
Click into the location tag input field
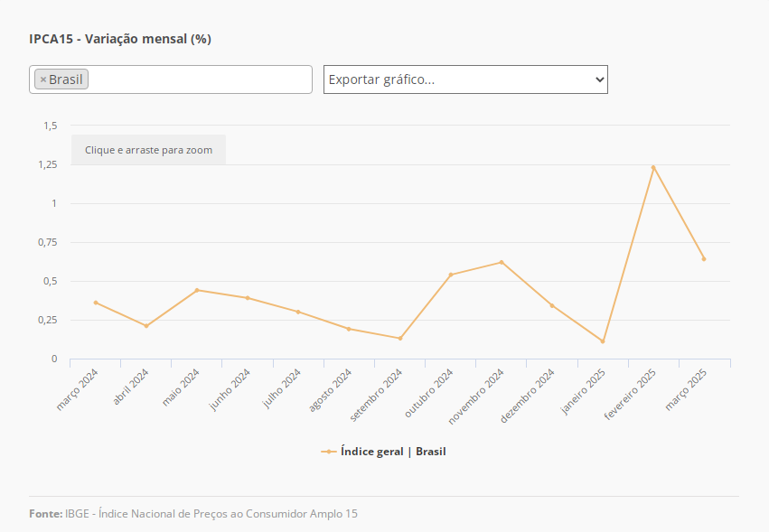coord(199,79)
